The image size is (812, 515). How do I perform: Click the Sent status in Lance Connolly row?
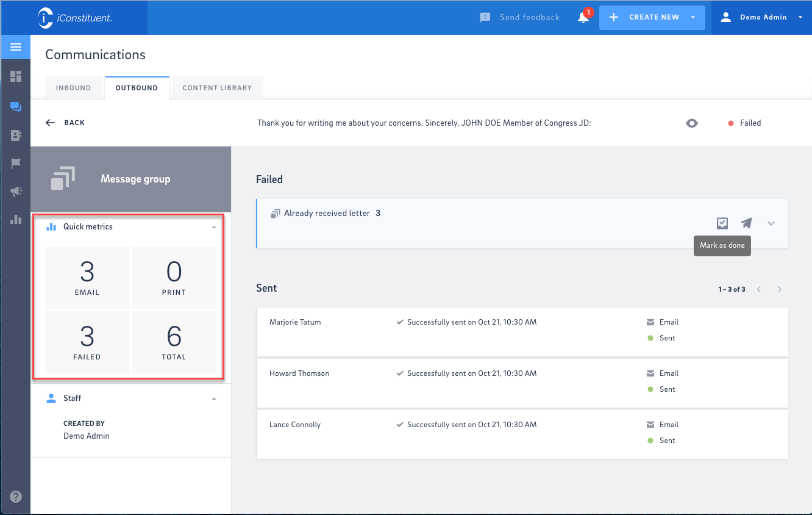click(x=661, y=441)
